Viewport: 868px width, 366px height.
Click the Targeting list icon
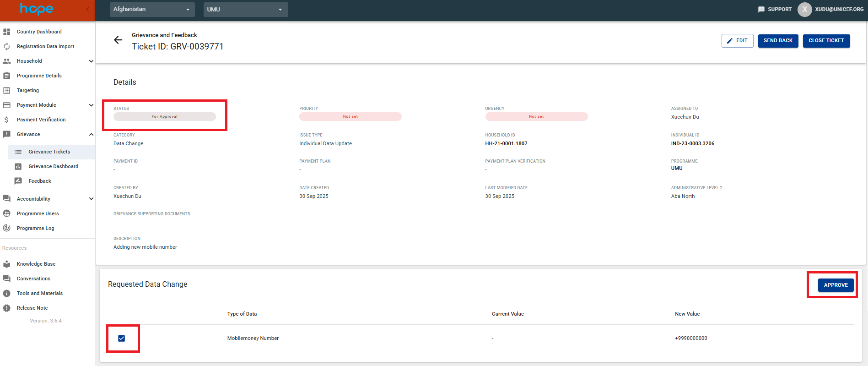[x=7, y=90]
